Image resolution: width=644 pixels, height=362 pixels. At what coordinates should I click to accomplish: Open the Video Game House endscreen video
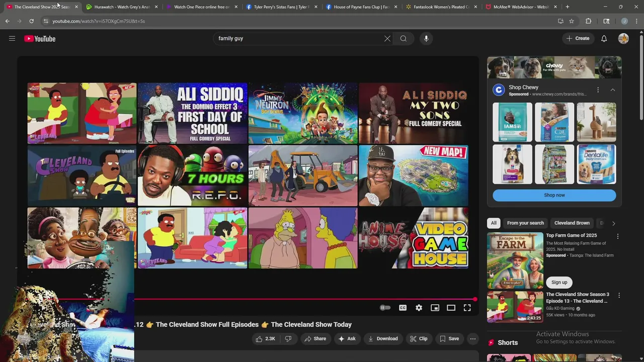pyautogui.click(x=414, y=238)
